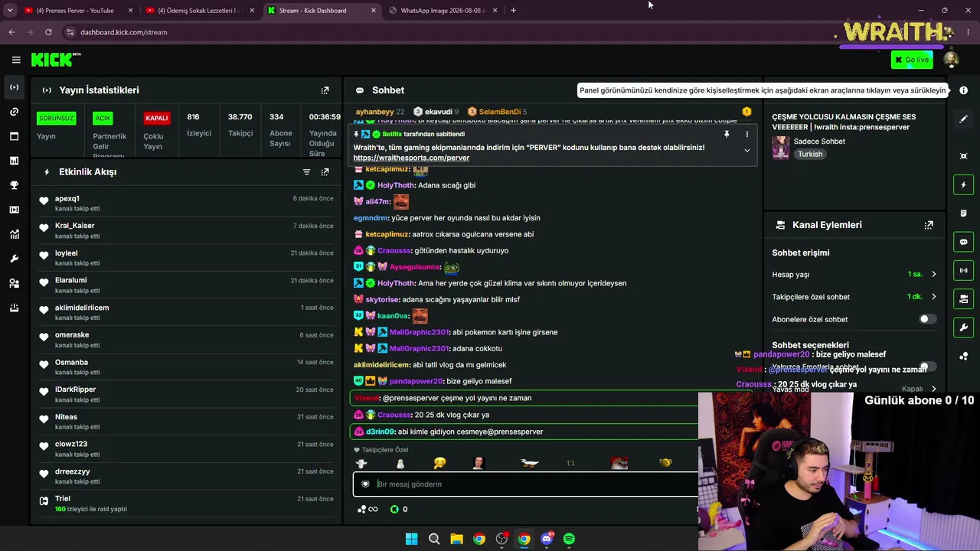
Task: Open Discord from the taskbar
Action: (547, 539)
